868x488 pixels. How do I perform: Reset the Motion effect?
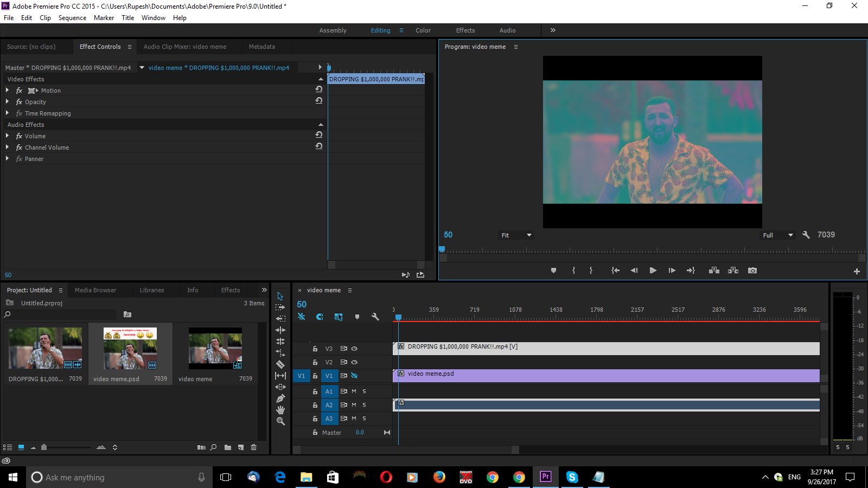pos(319,89)
